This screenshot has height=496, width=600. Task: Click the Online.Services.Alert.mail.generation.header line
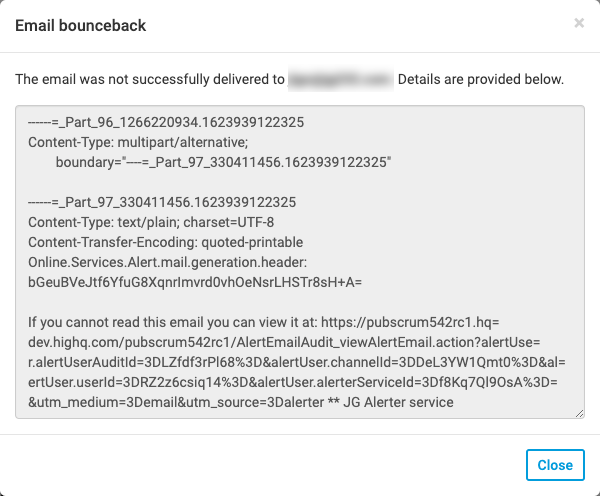point(168,262)
